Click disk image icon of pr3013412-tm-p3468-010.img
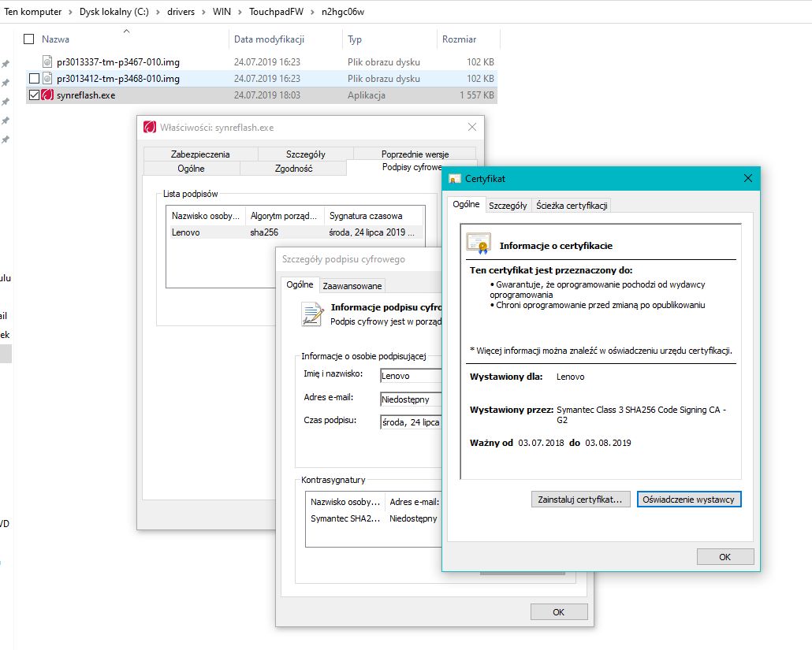Viewport: 812px width, 650px height. point(47,79)
